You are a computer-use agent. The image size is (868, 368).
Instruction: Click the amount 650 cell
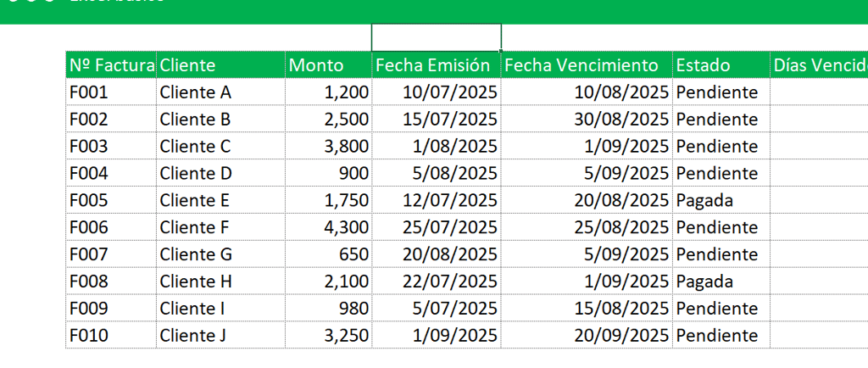click(x=328, y=255)
